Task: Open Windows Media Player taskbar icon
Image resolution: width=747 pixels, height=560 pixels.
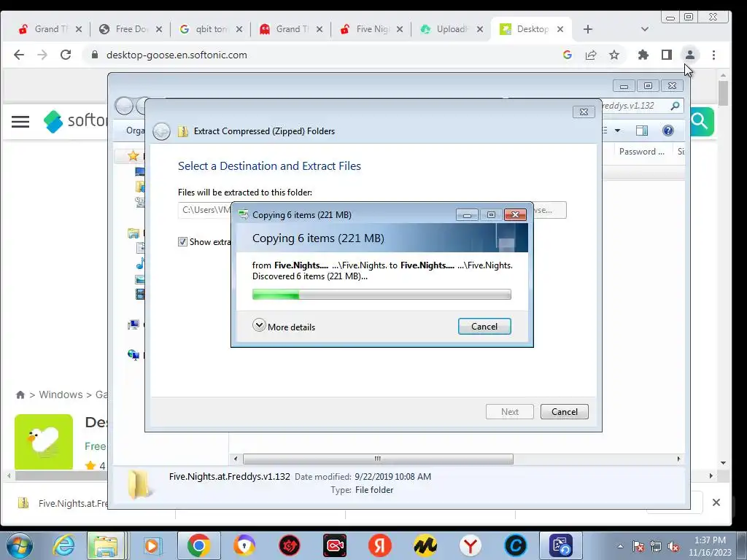Action: 152,545
